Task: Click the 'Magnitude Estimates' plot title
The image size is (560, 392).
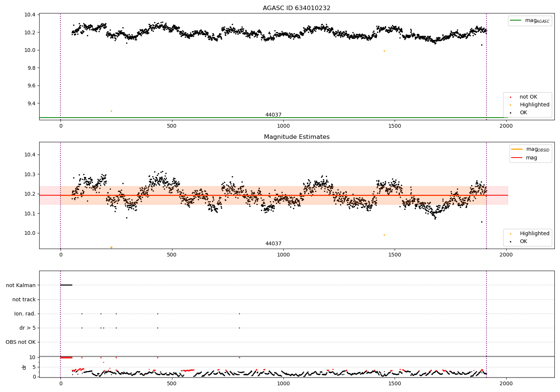Action: point(296,137)
